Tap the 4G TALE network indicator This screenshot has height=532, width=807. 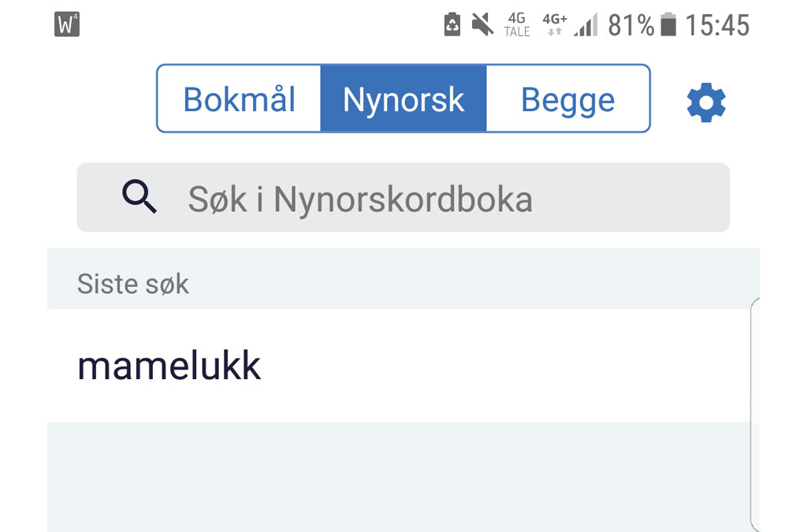(517, 25)
